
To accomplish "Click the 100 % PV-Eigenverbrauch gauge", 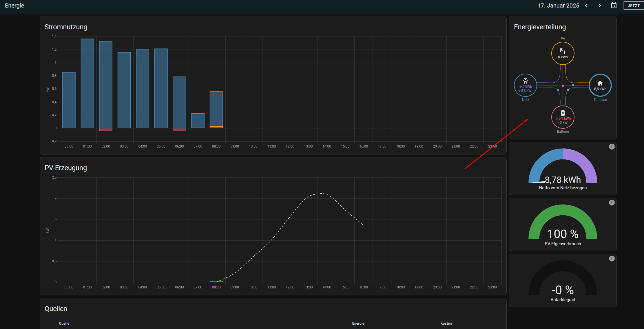I will tap(563, 222).
